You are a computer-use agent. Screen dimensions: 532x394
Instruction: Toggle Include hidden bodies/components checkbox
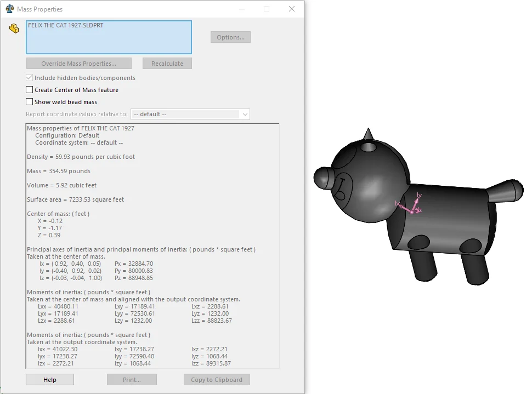(x=30, y=78)
